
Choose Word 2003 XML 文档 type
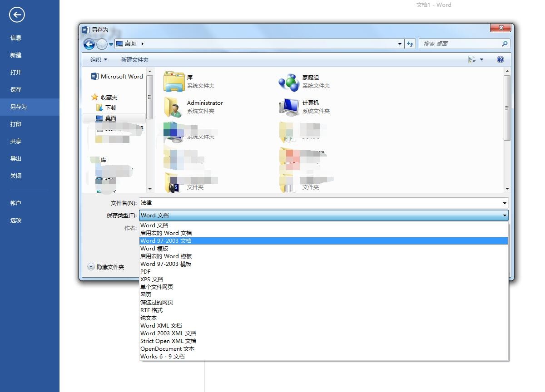(x=323, y=333)
